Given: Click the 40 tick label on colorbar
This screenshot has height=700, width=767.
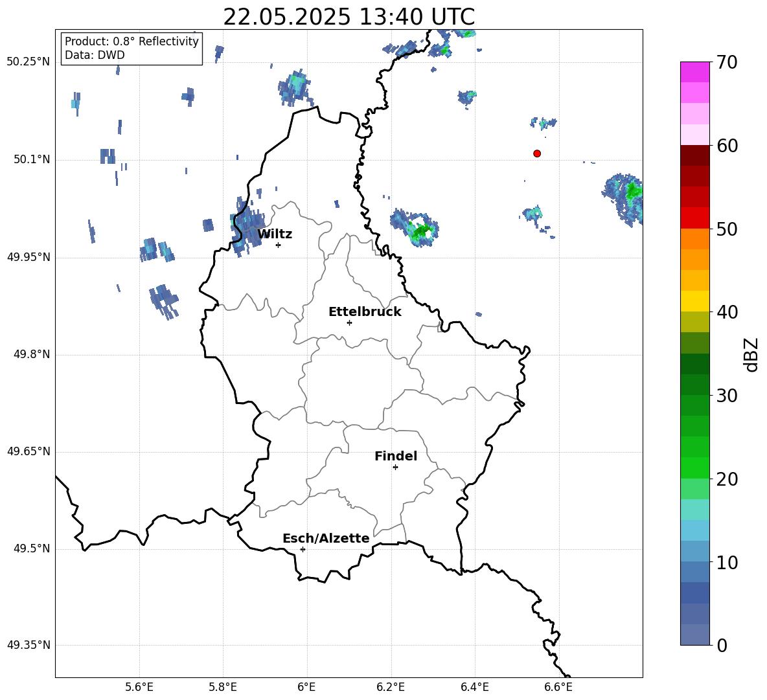Looking at the screenshot, I should (x=727, y=312).
